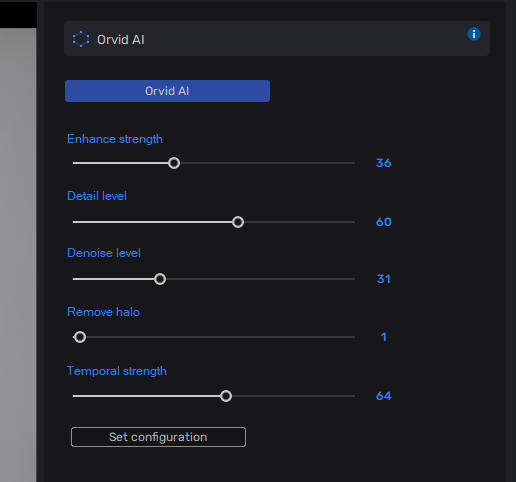Viewport: 516px width, 482px height.
Task: Select the Detail level value 60
Action: click(x=383, y=222)
